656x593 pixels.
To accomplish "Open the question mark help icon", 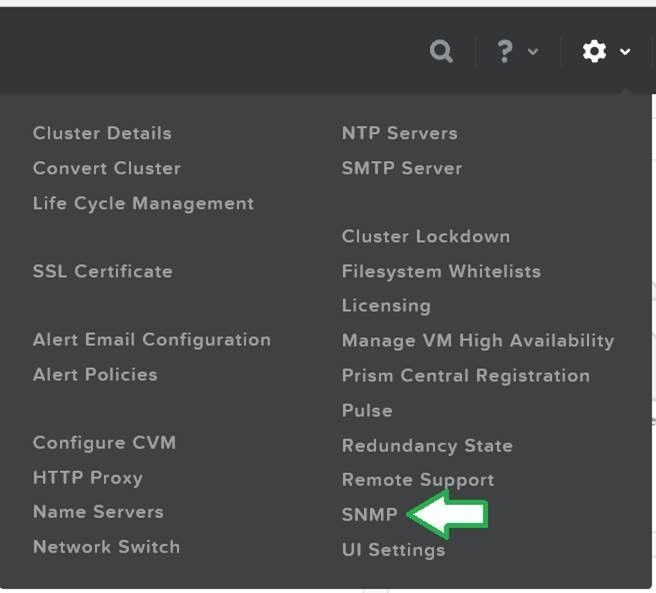I will tap(505, 51).
